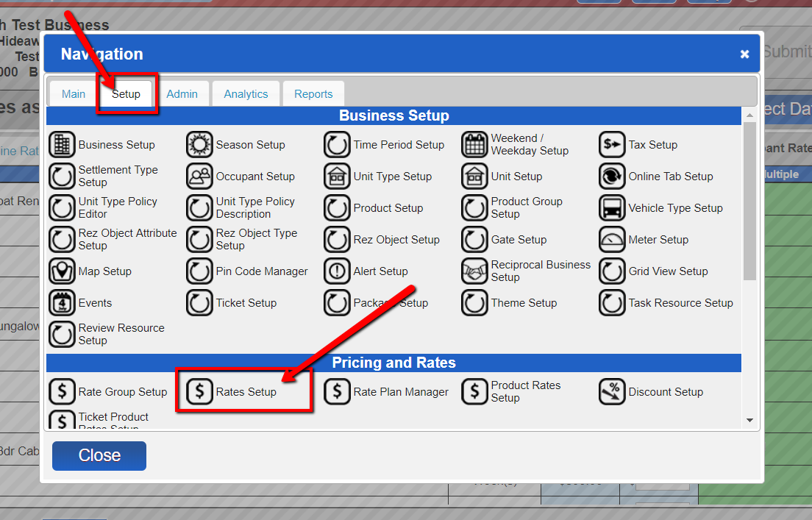Image resolution: width=812 pixels, height=520 pixels.
Task: Click Ticket Setup icon
Action: point(199,302)
